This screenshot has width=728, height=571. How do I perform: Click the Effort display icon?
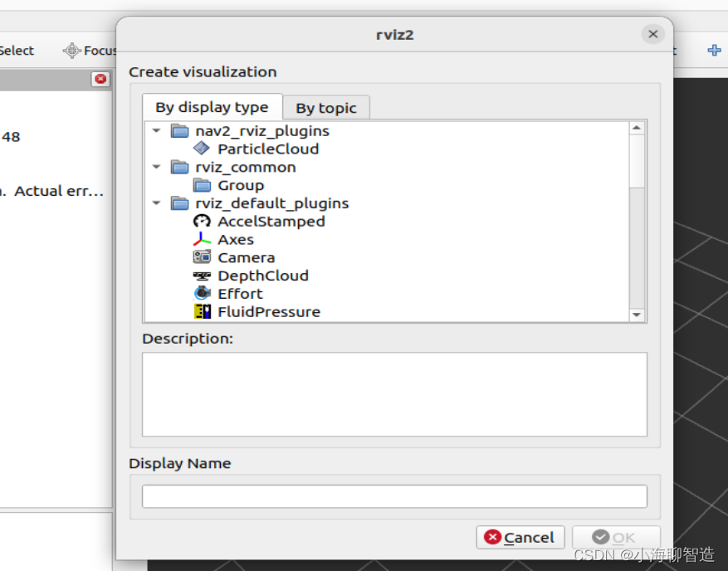click(x=202, y=294)
